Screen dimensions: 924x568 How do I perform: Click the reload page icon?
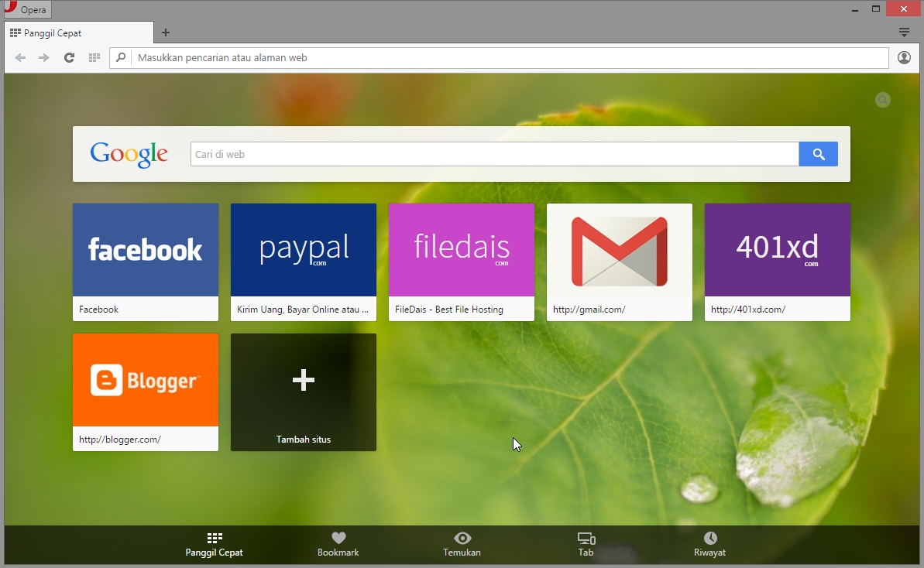(x=69, y=57)
